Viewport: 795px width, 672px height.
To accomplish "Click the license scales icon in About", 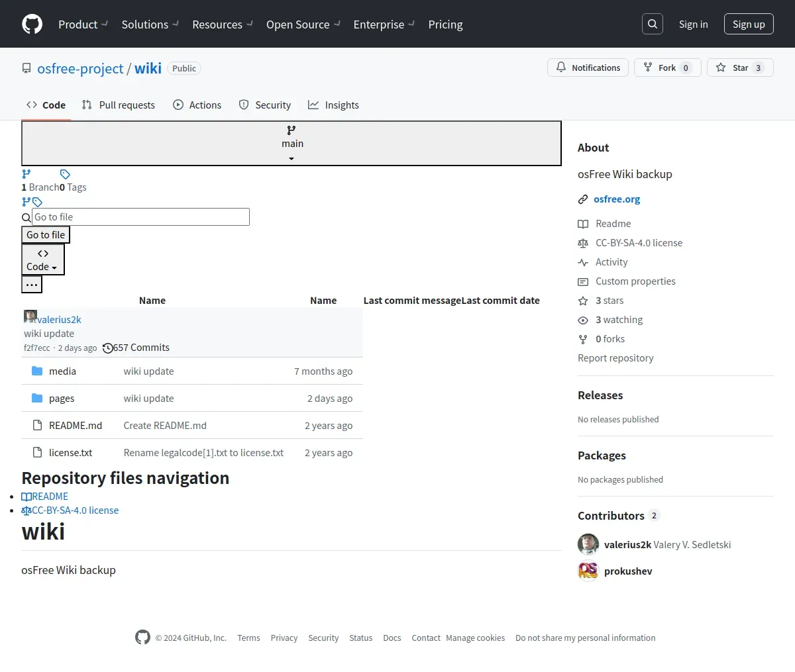I will 583,243.
